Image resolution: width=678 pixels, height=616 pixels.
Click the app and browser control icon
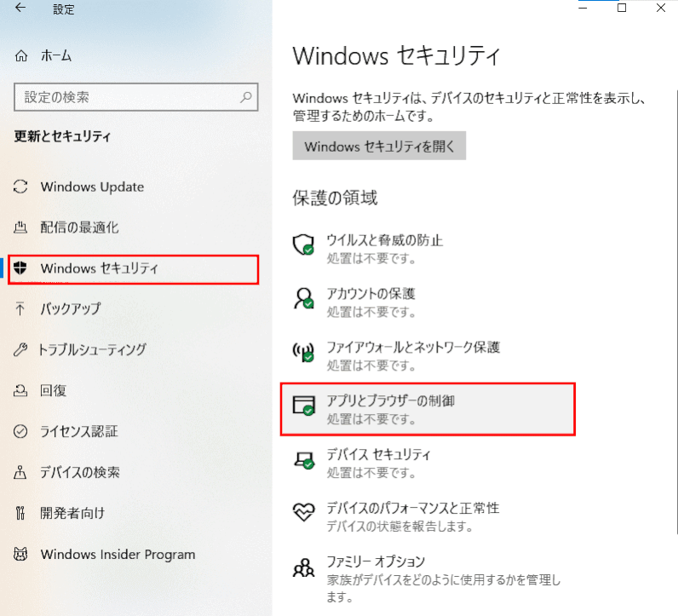pos(303,406)
